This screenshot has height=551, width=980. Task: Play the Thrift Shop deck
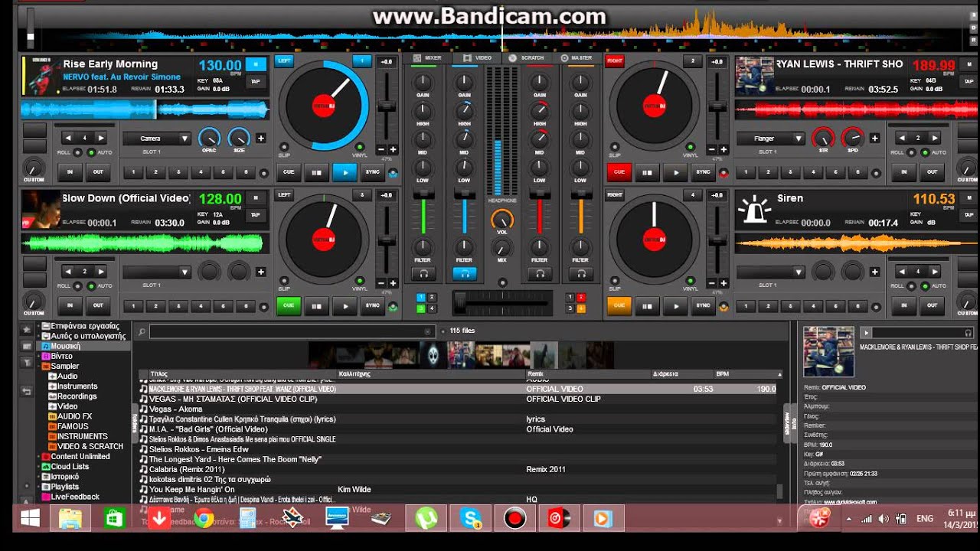675,173
